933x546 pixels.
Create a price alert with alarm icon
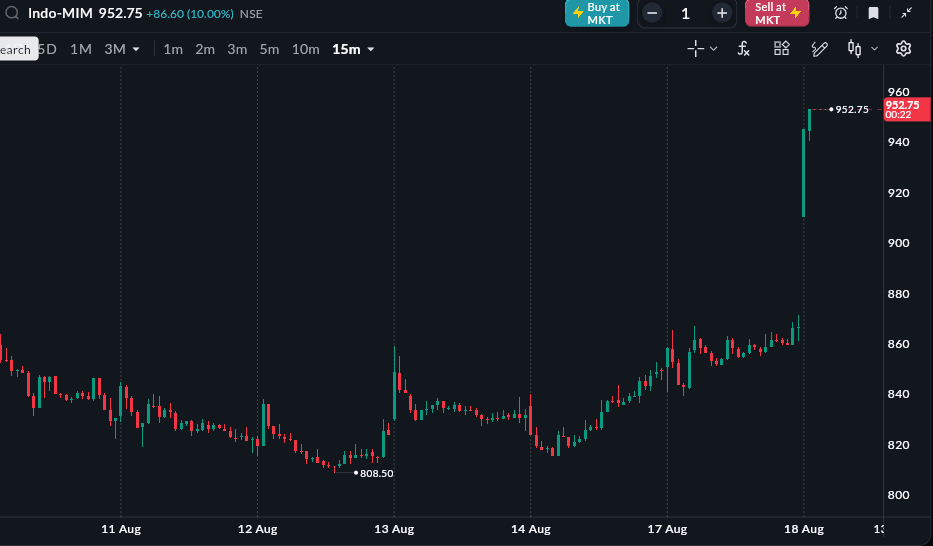pos(840,13)
